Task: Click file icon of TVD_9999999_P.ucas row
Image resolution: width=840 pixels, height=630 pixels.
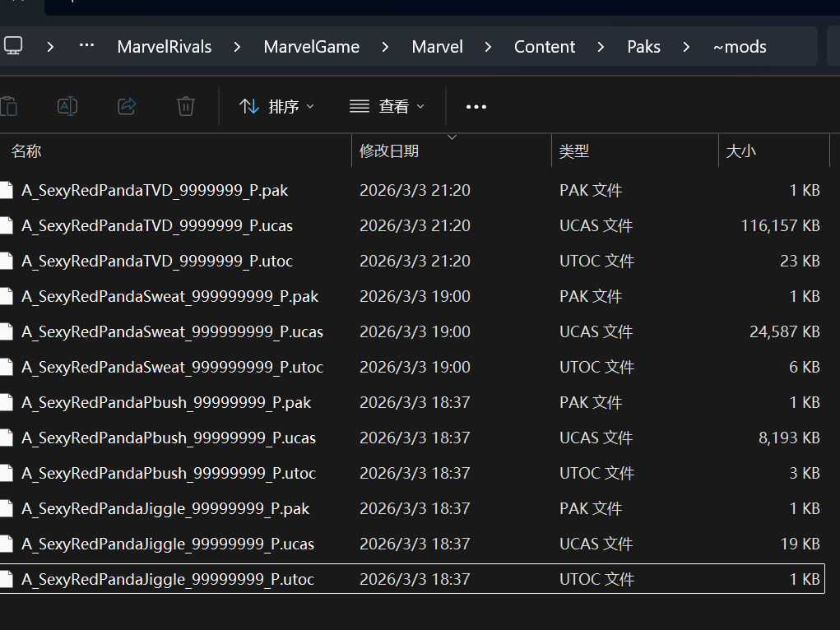Action: 6,225
